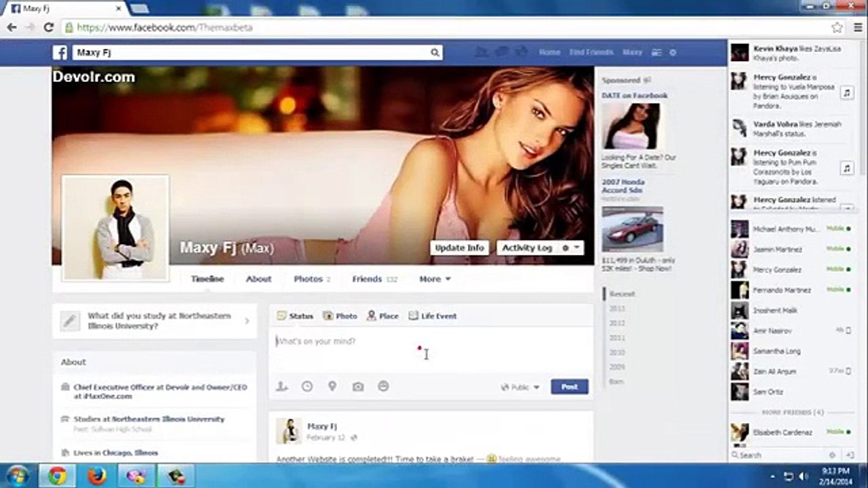Click the camera icon in composer

[x=358, y=386]
